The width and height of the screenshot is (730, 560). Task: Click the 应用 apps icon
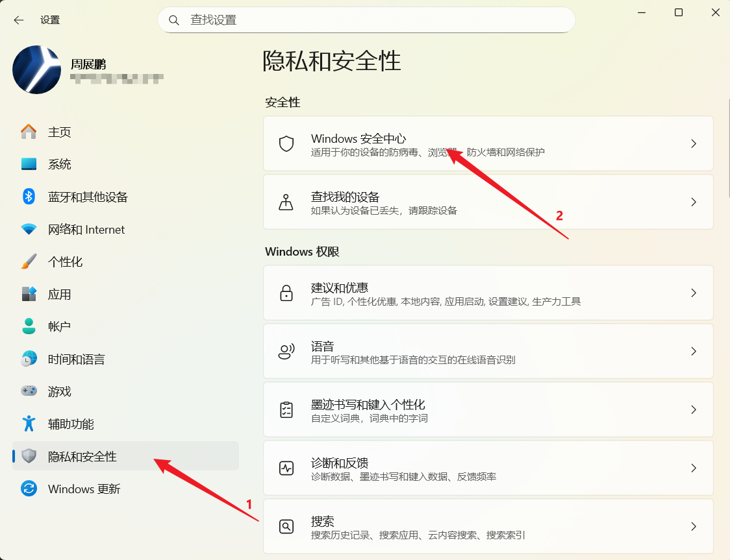point(29,294)
